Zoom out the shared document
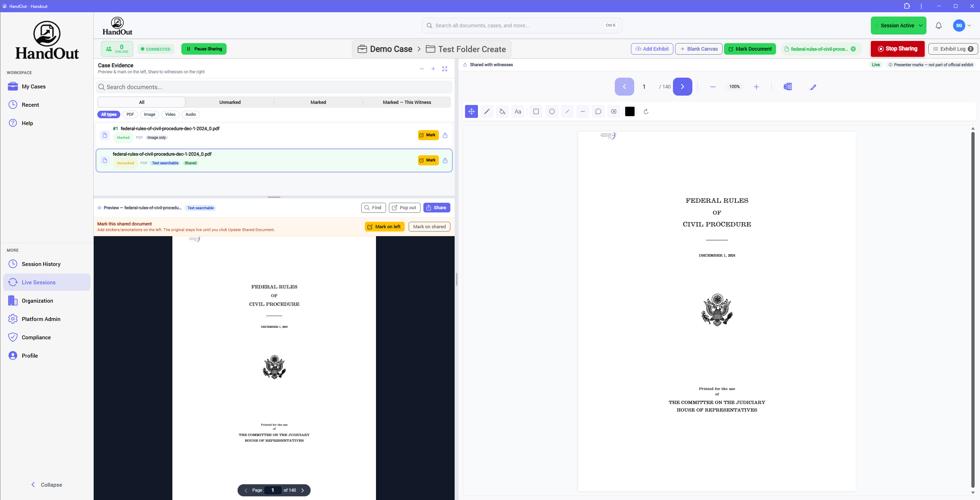The image size is (980, 500). (x=713, y=87)
